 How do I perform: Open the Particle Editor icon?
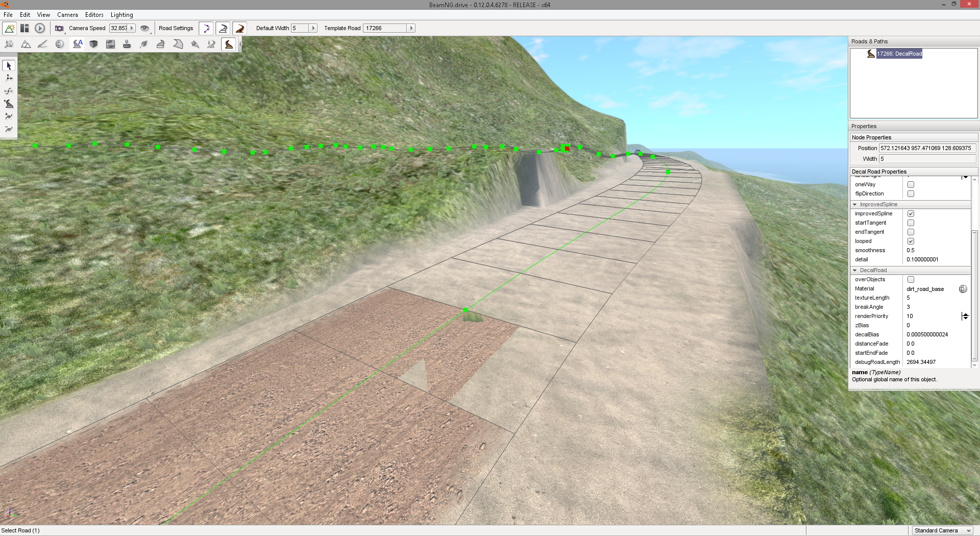(194, 44)
